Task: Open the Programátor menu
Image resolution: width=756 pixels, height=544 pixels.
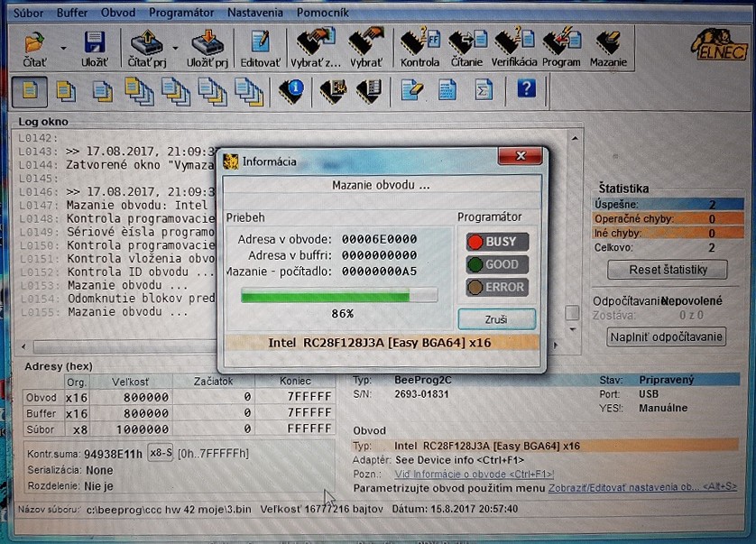Action: [x=181, y=13]
